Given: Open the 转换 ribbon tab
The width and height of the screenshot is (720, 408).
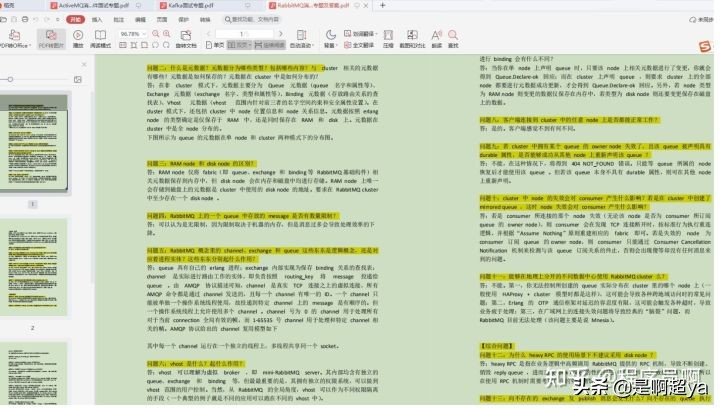Looking at the screenshot, I should coord(205,19).
